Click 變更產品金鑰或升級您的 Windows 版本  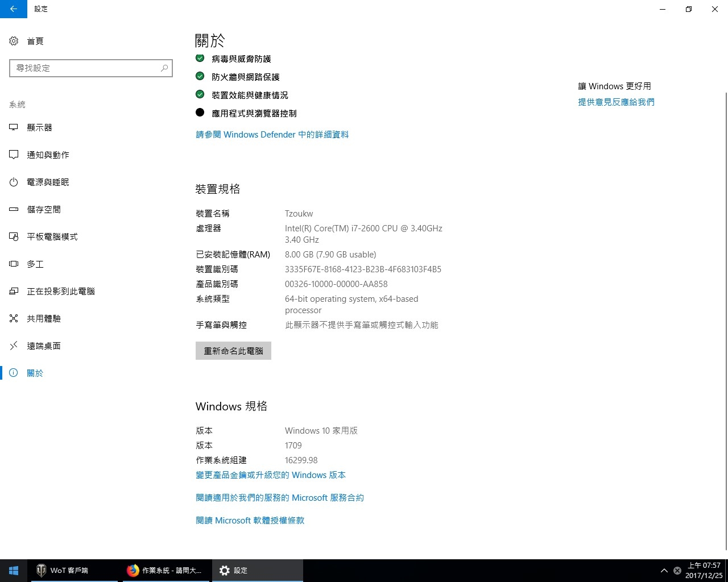point(271,475)
